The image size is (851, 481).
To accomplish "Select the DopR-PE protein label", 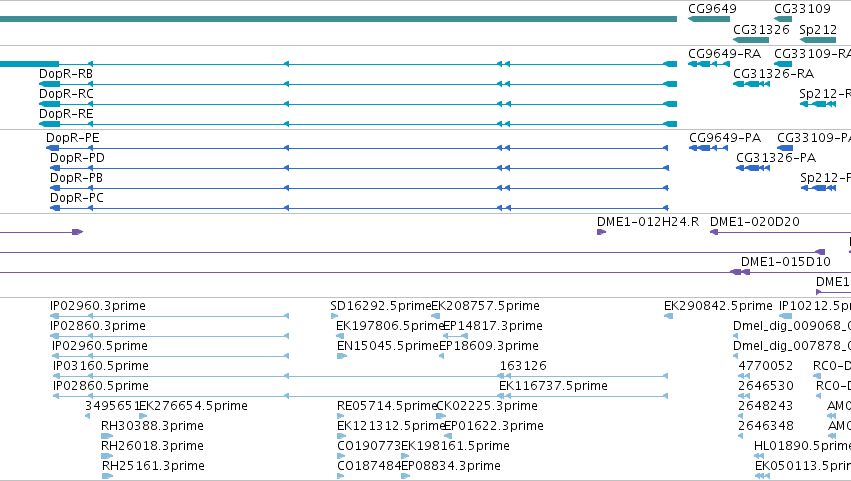I will click(x=73, y=138).
